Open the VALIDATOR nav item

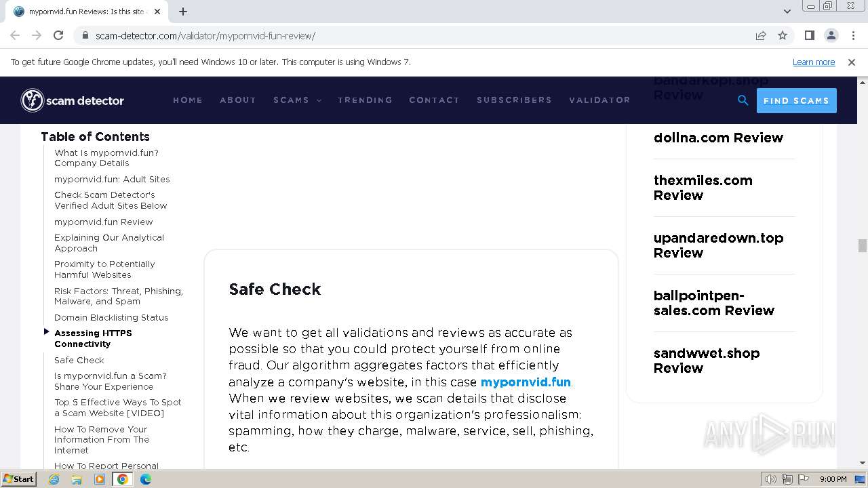(599, 100)
